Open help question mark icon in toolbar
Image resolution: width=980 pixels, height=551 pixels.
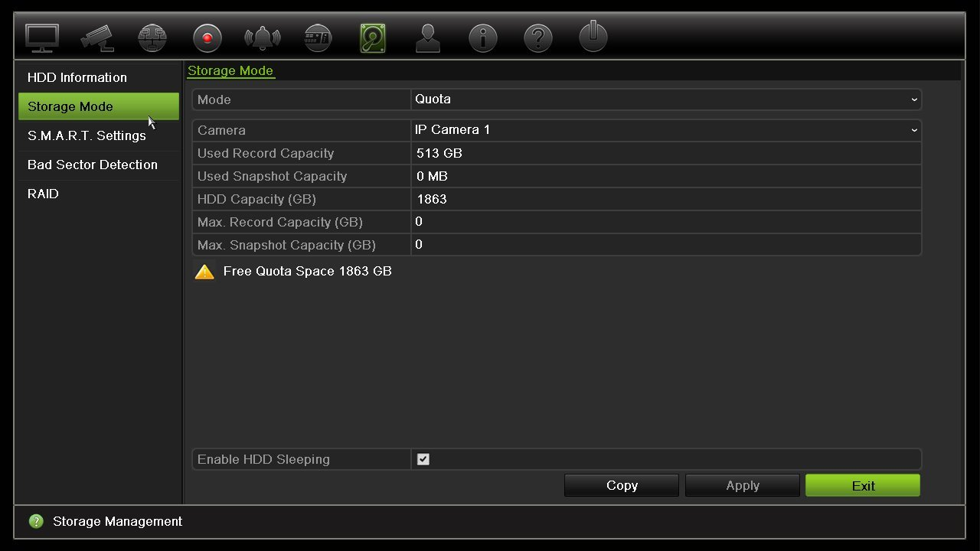[x=538, y=38]
